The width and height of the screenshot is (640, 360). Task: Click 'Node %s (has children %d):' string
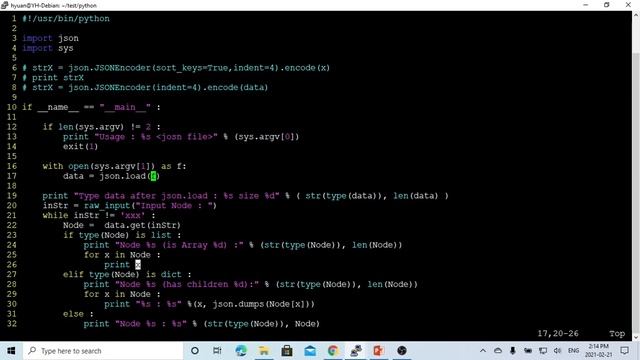point(187,284)
